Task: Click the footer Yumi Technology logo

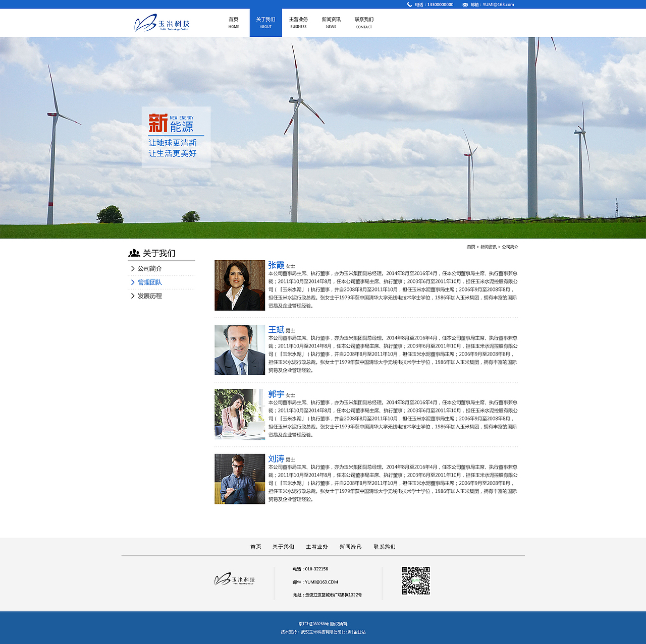Action: 235,579
